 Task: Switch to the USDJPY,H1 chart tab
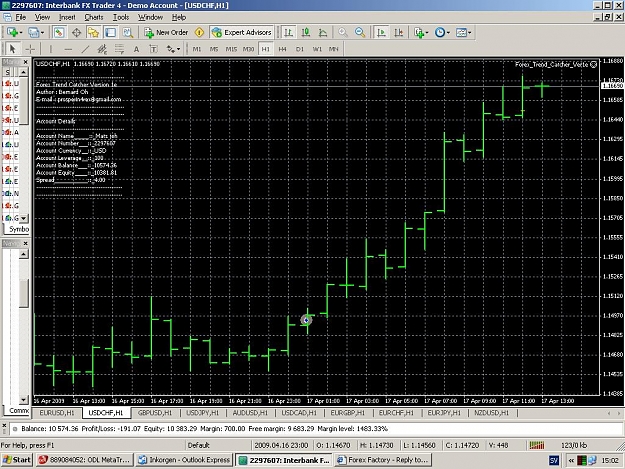(203, 413)
